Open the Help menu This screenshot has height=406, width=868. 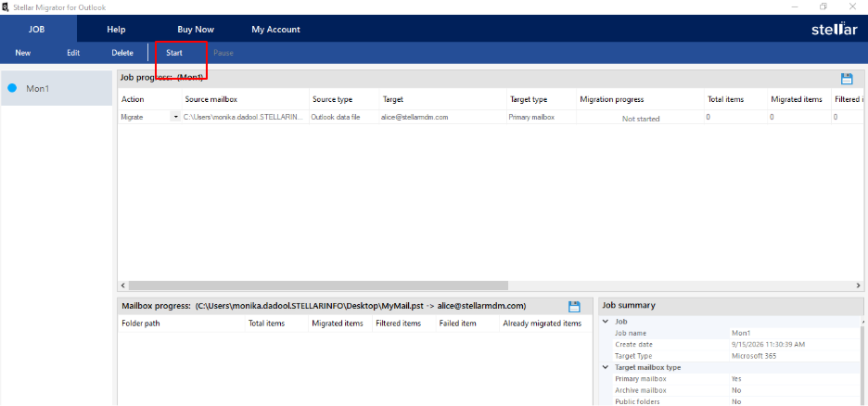pos(116,30)
